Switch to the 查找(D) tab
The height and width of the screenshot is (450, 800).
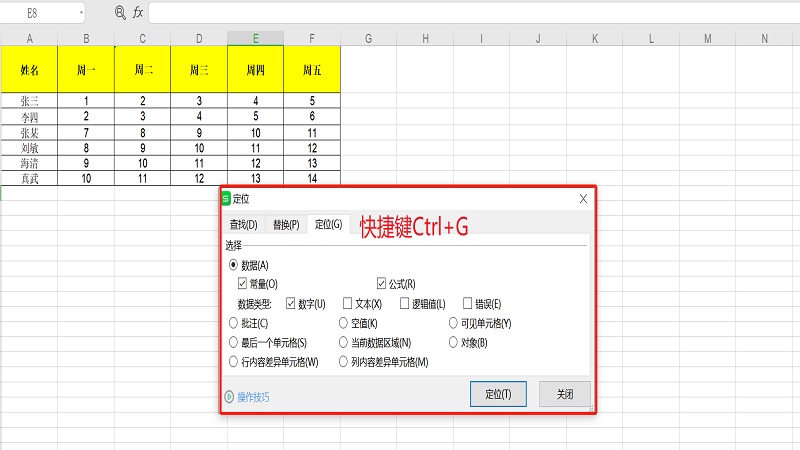point(243,225)
